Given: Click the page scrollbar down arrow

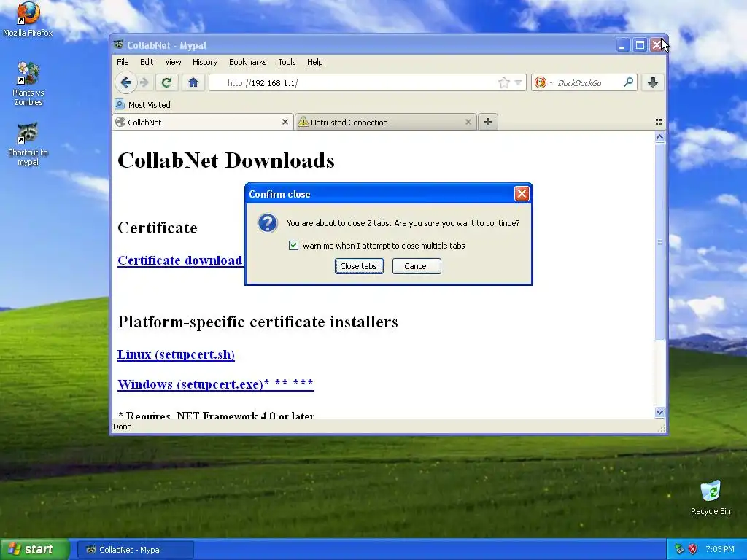Looking at the screenshot, I should tap(659, 413).
